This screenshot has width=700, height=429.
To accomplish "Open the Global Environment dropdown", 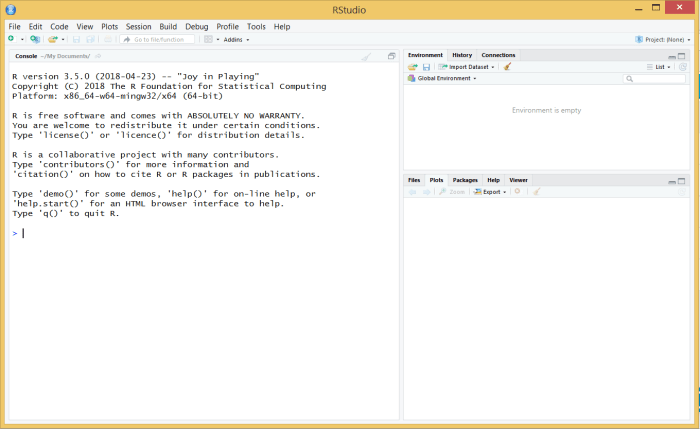I will [442, 78].
